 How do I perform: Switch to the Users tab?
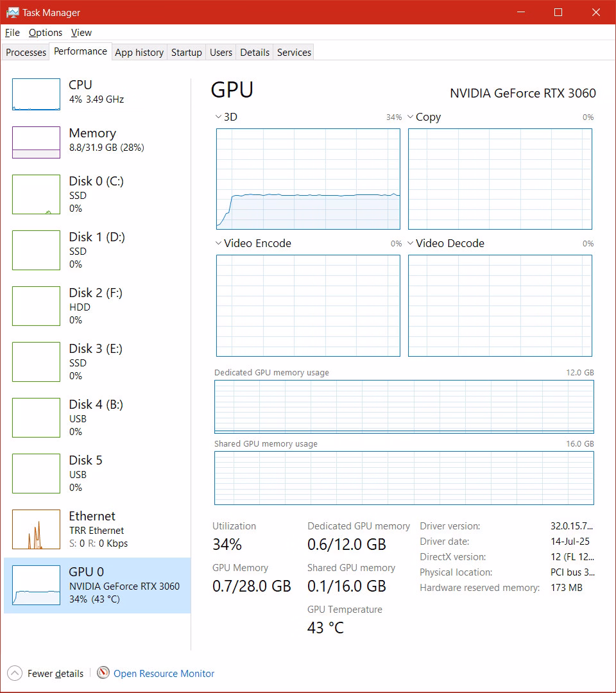(221, 52)
